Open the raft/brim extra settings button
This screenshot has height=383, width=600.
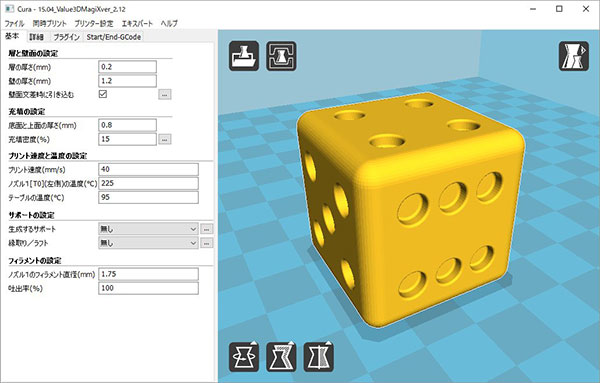tap(207, 243)
